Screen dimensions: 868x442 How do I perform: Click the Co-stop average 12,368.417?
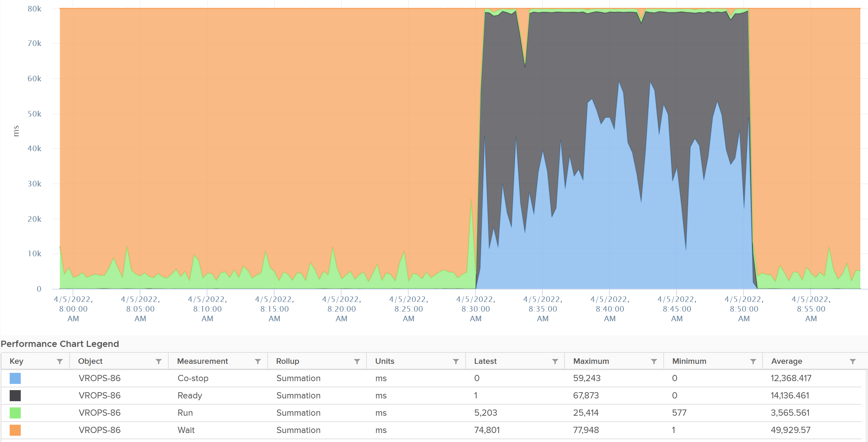[x=791, y=378]
